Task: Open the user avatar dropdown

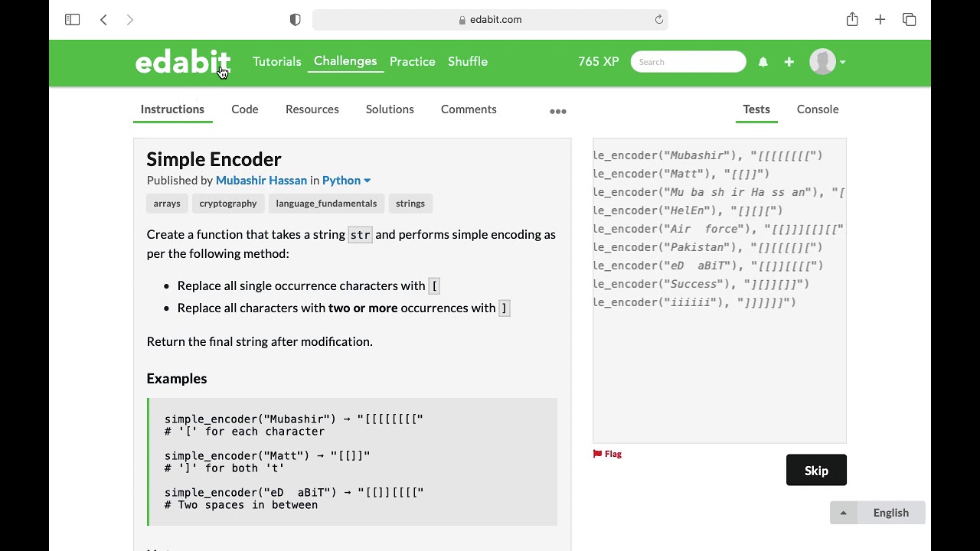Action: 828,62
